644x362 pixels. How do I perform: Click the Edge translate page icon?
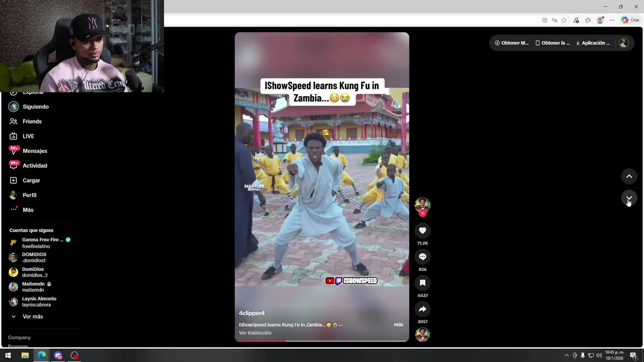[x=554, y=20]
